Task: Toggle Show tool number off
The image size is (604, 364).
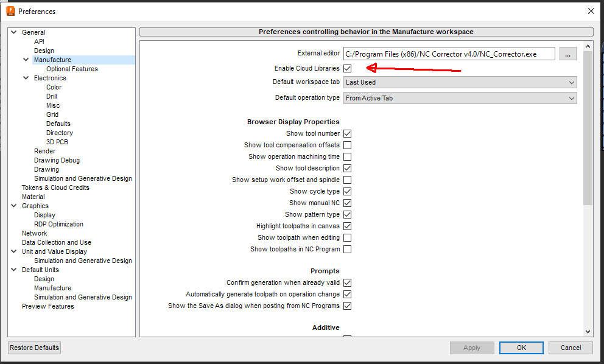Action: (x=347, y=133)
